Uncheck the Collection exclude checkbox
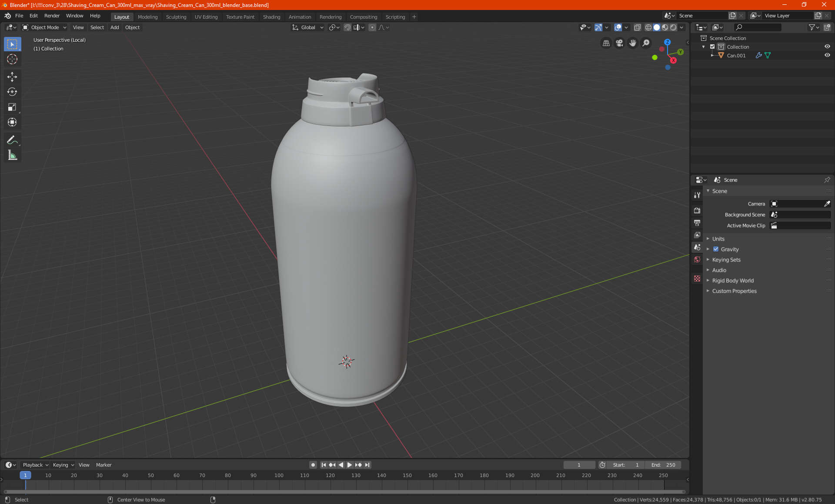The width and height of the screenshot is (835, 504). coord(712,47)
